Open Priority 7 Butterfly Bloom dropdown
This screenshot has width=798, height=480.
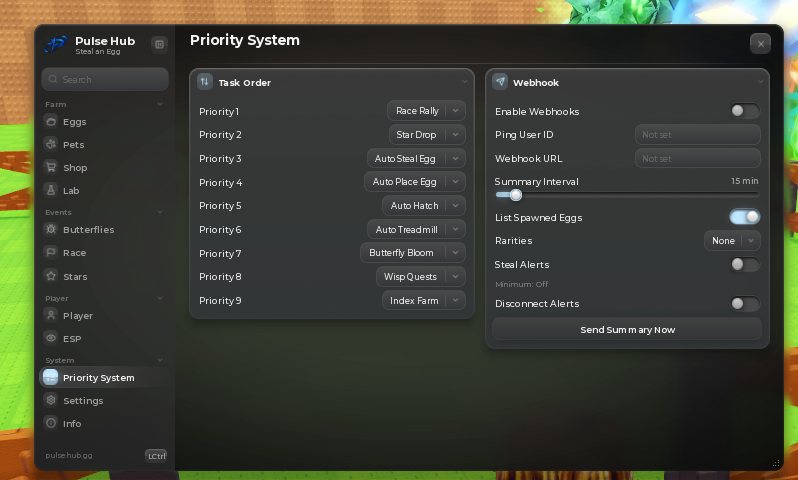(x=413, y=252)
